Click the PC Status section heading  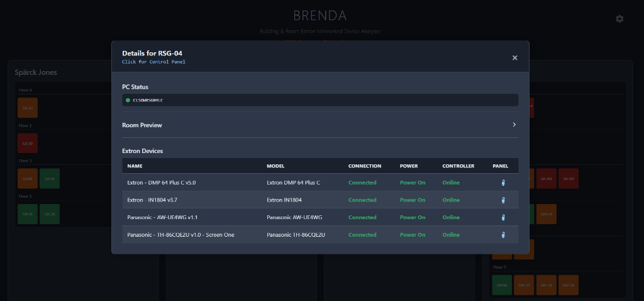click(135, 87)
